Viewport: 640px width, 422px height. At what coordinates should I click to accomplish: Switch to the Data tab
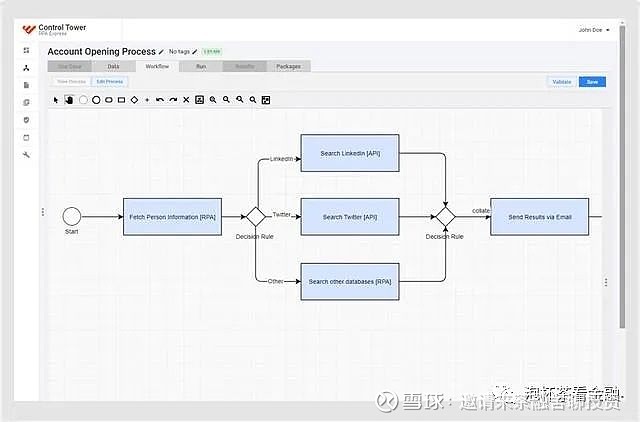[x=113, y=67]
